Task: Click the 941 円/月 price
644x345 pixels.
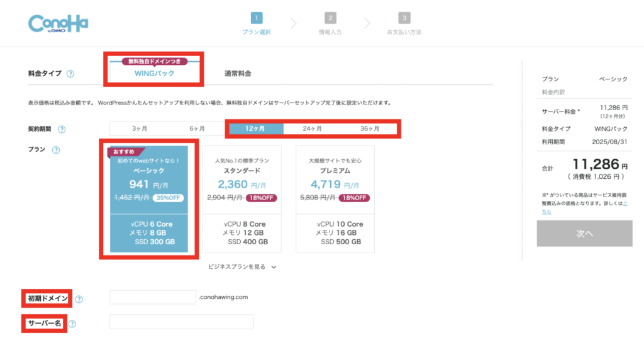Action: pos(148,184)
